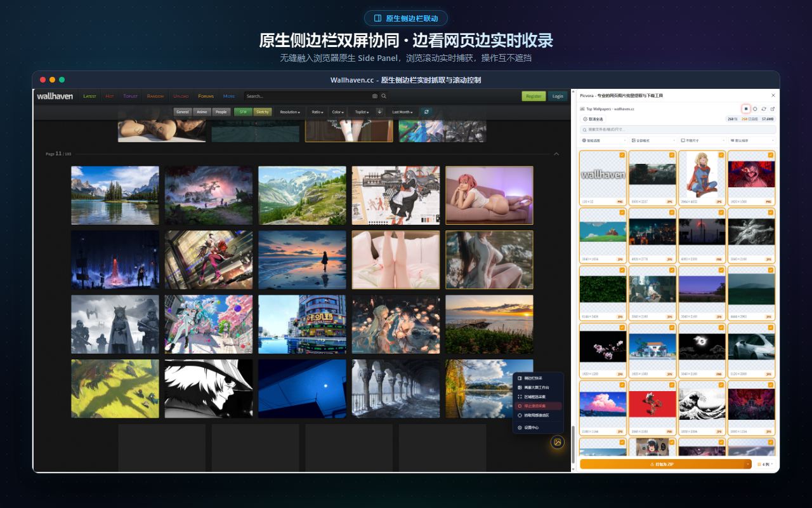Open the Ratio dropdown
Viewport: 812px width, 508px height.
(x=317, y=112)
